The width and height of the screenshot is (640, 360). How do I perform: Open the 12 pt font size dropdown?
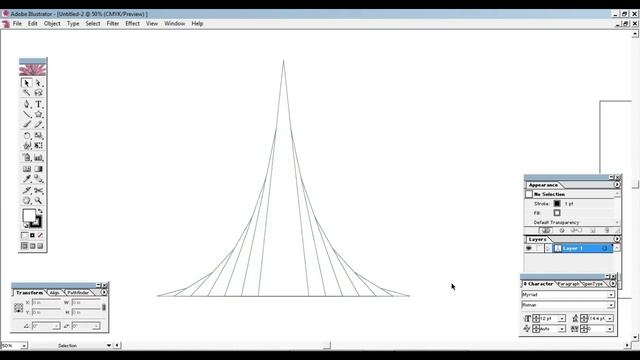click(x=562, y=318)
